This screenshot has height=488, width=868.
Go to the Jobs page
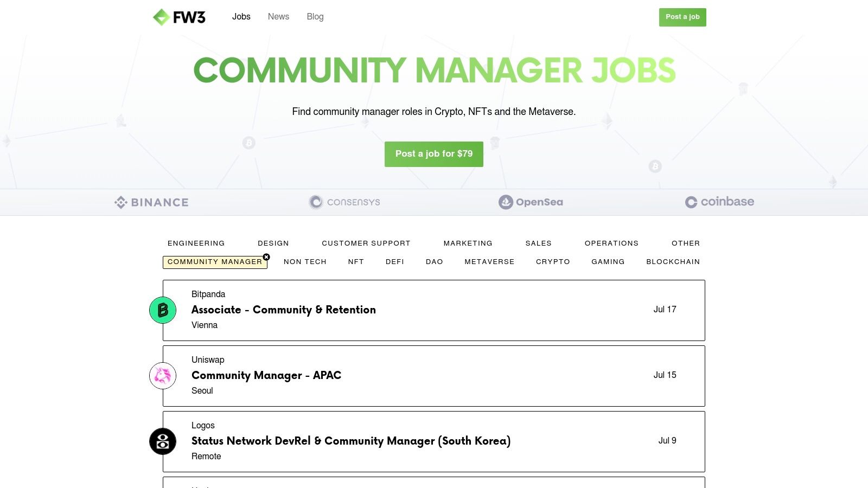point(241,17)
